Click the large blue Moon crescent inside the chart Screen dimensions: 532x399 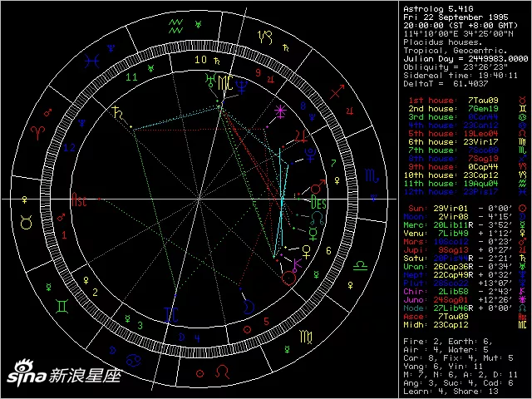tap(249, 307)
